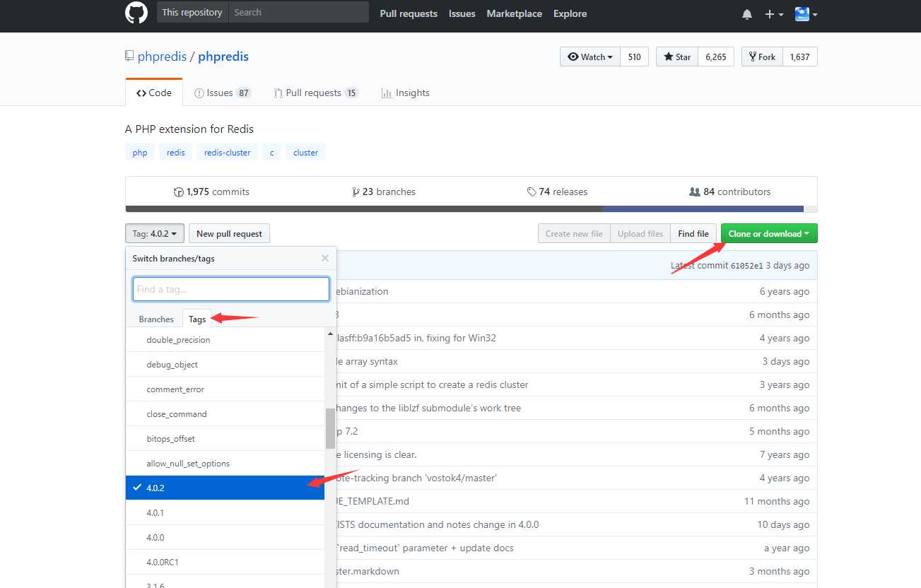921x588 pixels.
Task: Open the plus create-new menu
Action: (775, 14)
